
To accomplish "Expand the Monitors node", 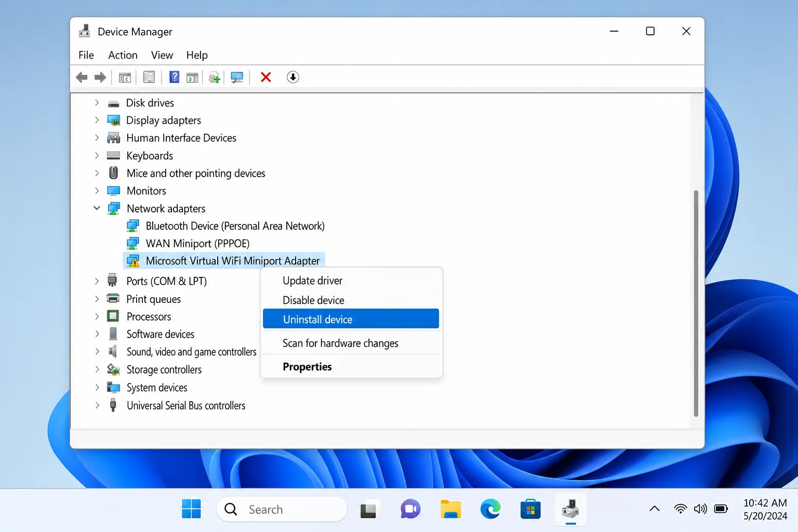I will point(97,191).
